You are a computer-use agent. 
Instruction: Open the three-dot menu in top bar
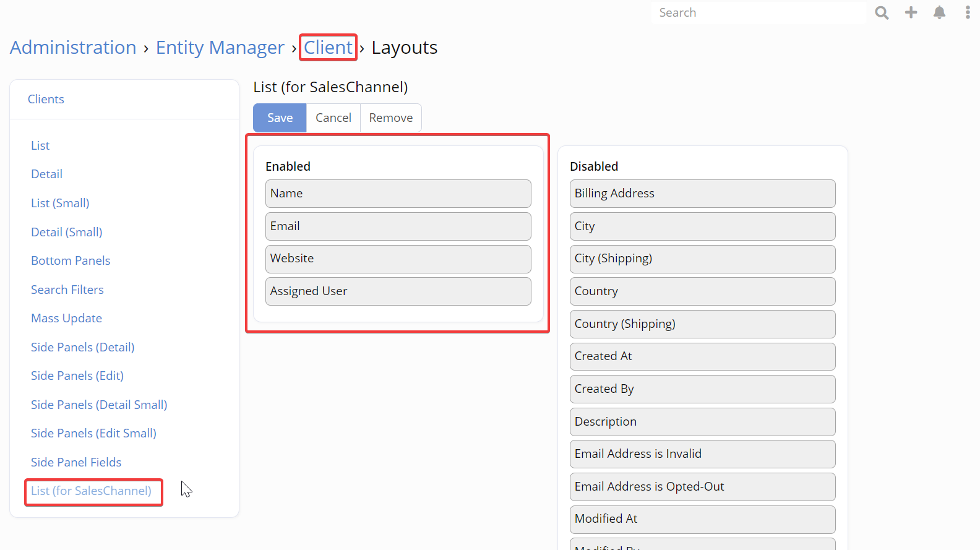[x=968, y=12]
